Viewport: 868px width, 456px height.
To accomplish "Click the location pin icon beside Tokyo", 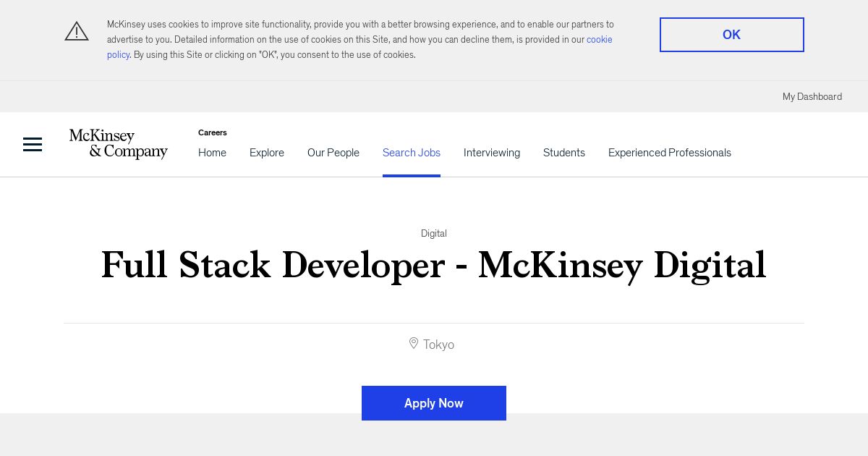I will [414, 343].
